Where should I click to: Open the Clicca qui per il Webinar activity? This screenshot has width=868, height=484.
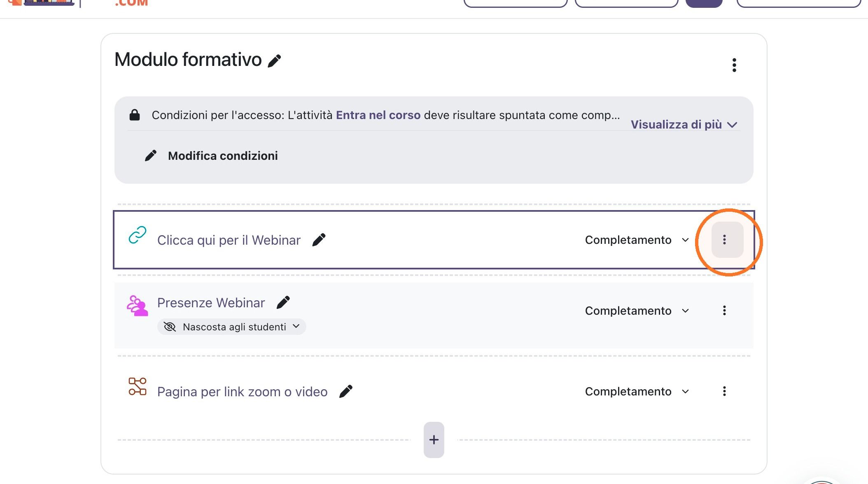click(x=229, y=240)
